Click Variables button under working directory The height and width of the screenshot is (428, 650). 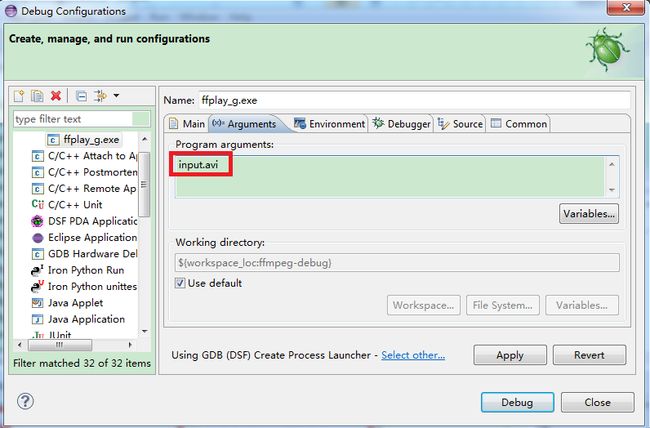point(582,306)
